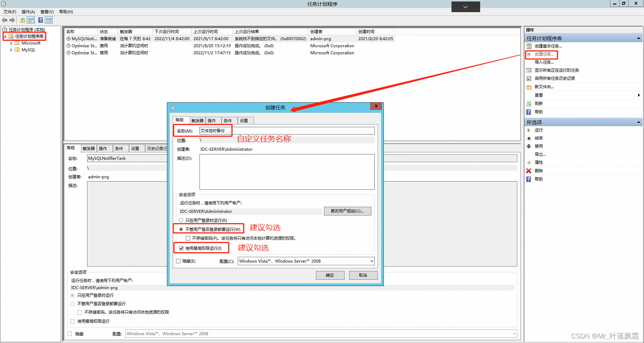Click the 任务计划程序库 folder-clock icon
Viewport: 644px width, 343px height.
pyautogui.click(x=11, y=36)
